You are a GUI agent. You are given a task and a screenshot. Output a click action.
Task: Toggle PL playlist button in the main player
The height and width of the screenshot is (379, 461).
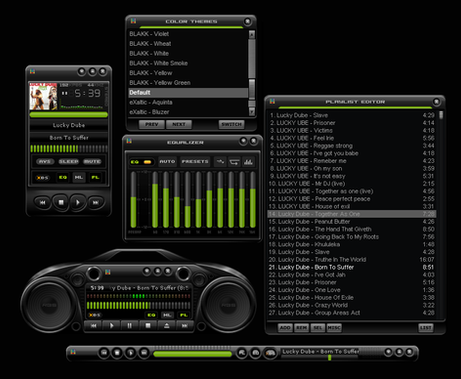(x=95, y=178)
